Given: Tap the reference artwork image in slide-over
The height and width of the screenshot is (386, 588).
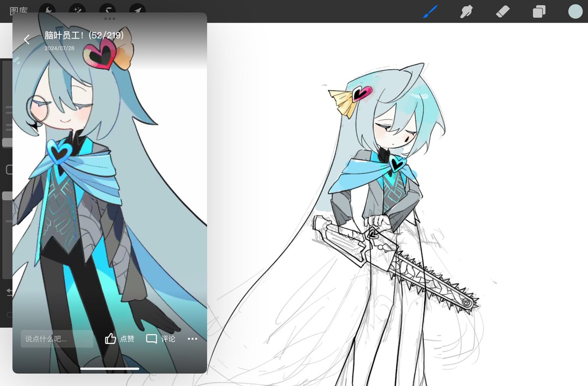Looking at the screenshot, I should click(110, 193).
